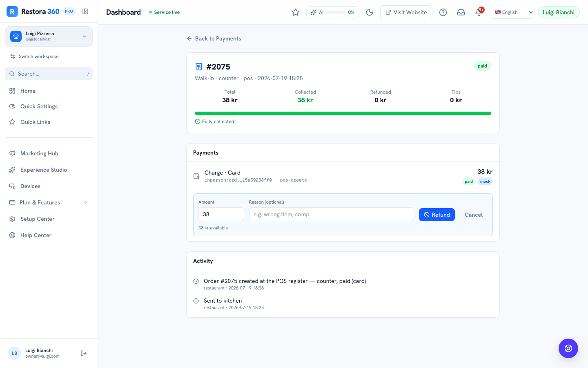Open Devices menu item
588x368 pixels.
click(x=49, y=186)
